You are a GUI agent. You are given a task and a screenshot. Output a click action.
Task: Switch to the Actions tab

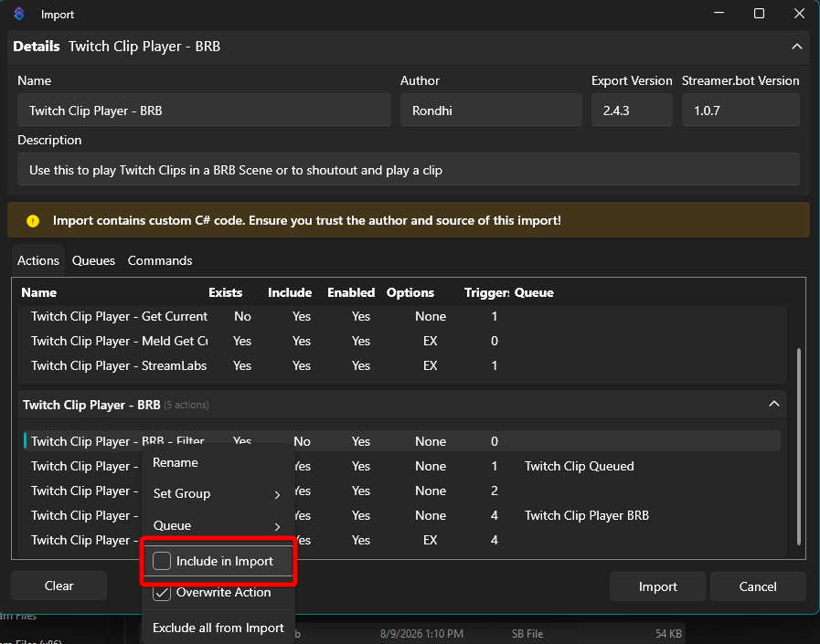[38, 260]
